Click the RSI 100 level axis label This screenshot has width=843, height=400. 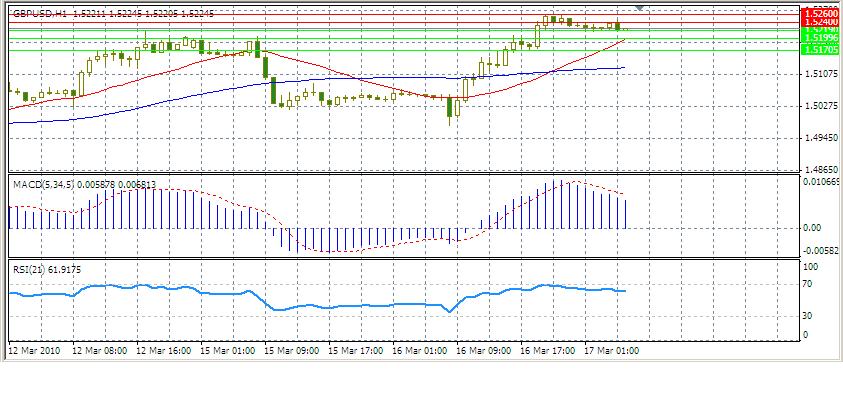[x=812, y=267]
